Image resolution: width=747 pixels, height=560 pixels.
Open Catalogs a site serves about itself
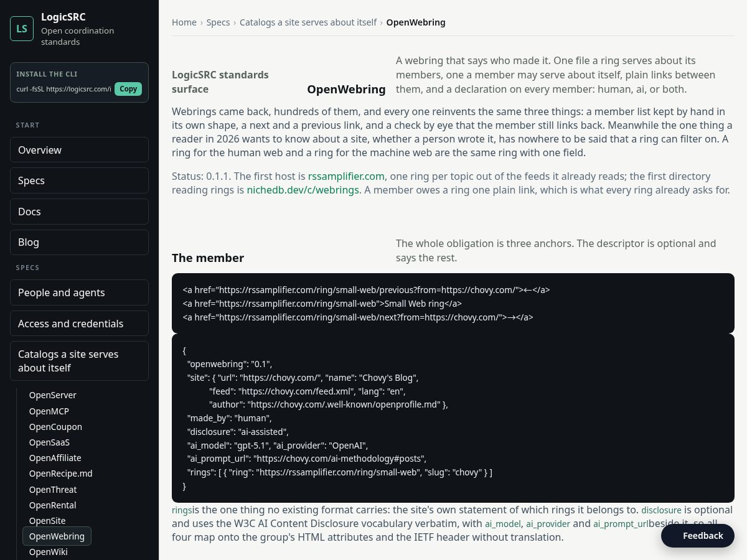(x=79, y=361)
